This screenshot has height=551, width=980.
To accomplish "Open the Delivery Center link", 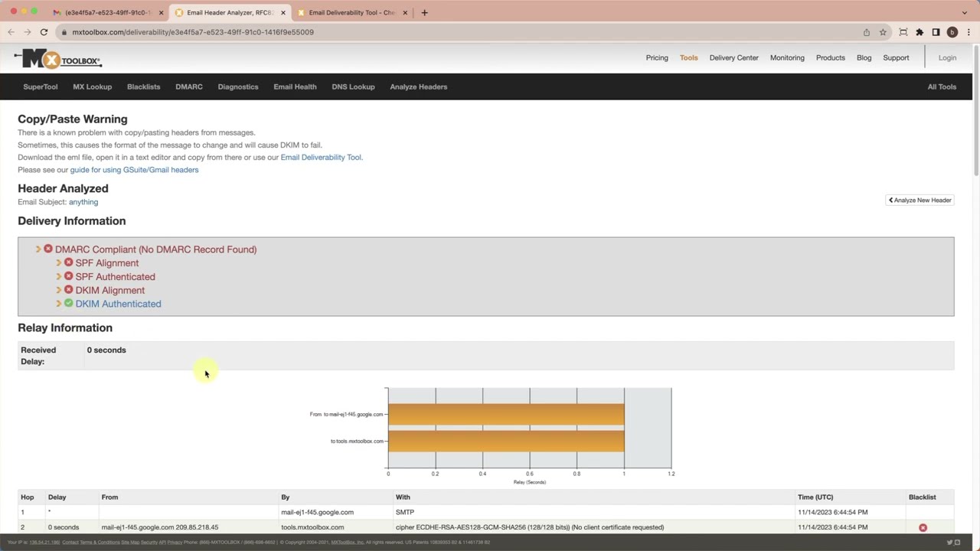I will [734, 57].
